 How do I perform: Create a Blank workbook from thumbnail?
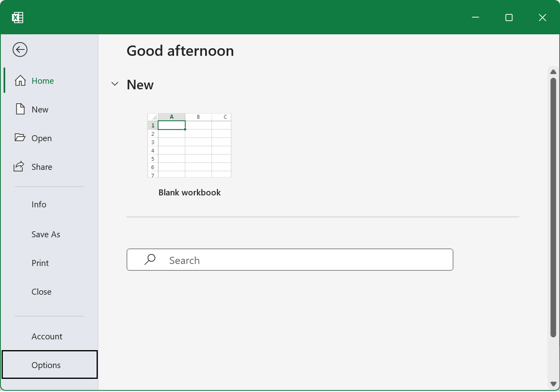click(x=190, y=146)
